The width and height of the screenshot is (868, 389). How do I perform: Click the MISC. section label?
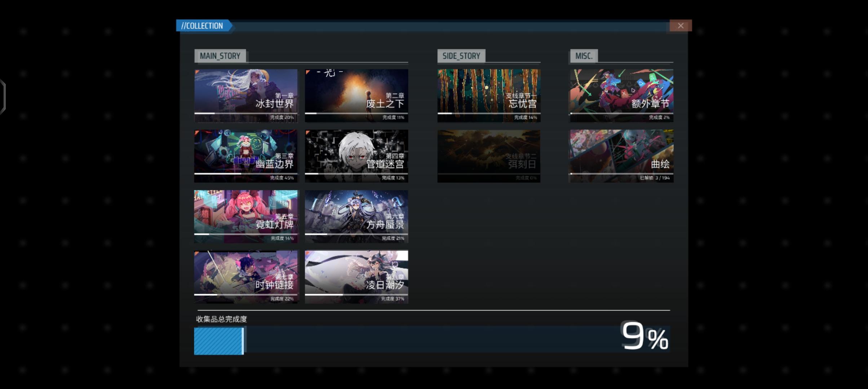click(x=584, y=56)
